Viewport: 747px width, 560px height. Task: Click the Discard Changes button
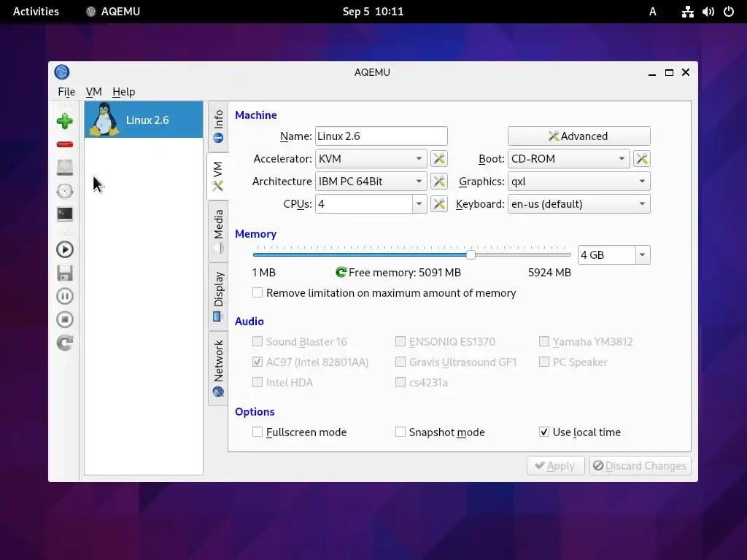(640, 465)
